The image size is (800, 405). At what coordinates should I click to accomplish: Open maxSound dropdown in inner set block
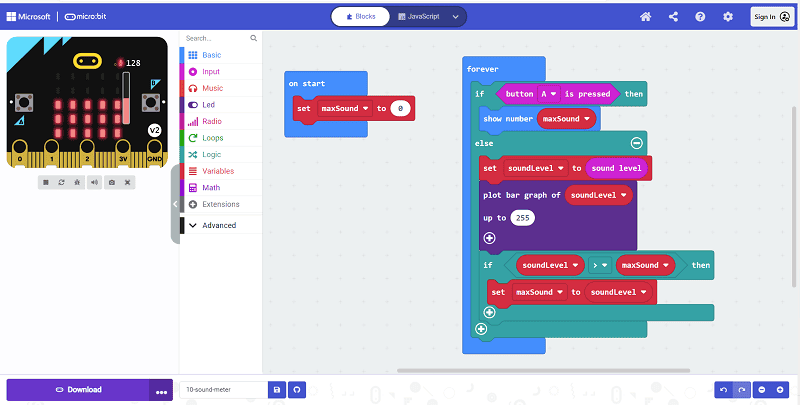539,292
